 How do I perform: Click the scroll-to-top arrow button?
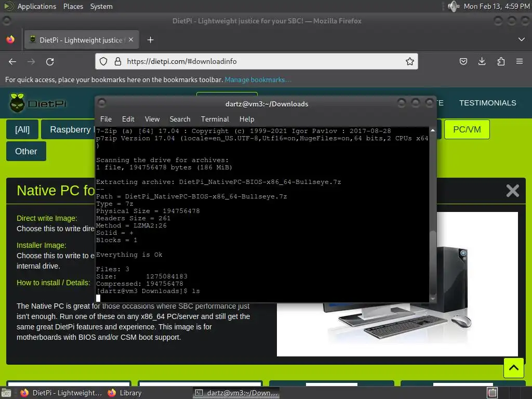(513, 368)
